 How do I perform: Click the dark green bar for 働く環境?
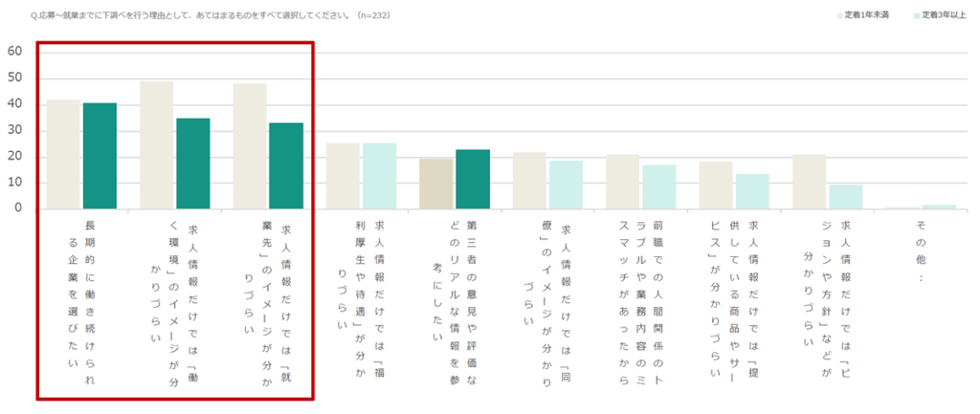[193, 163]
